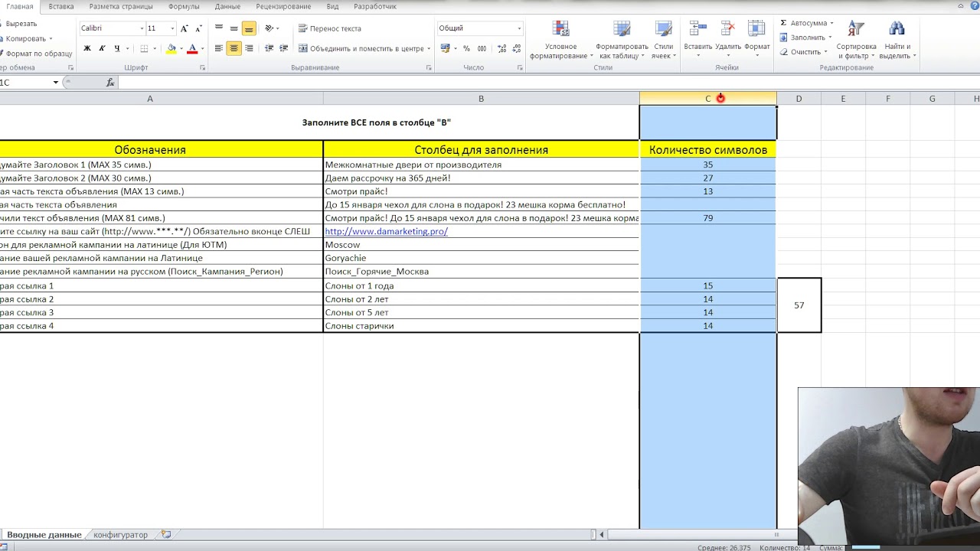Click the text orientation icon
Screen dimensions: 980x551
269,28
